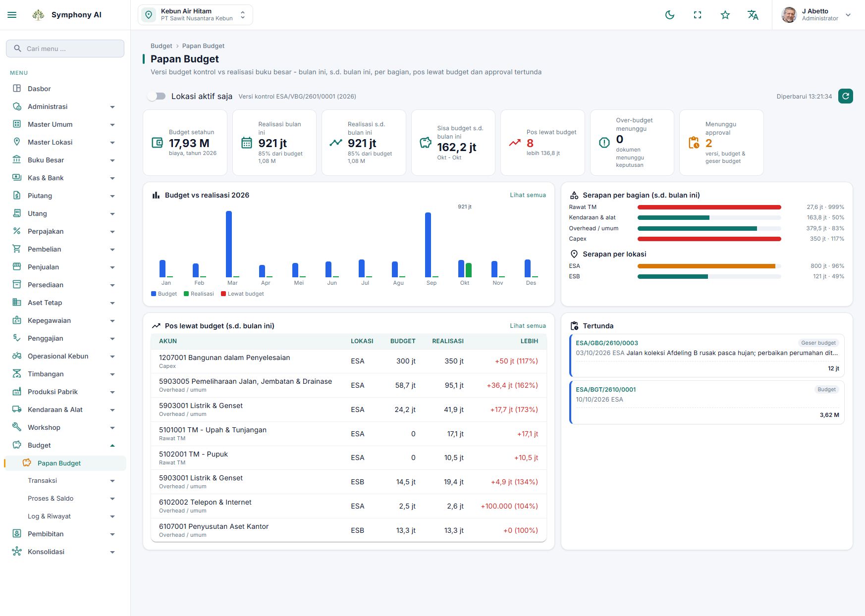Refresh the budget board data

tap(846, 96)
